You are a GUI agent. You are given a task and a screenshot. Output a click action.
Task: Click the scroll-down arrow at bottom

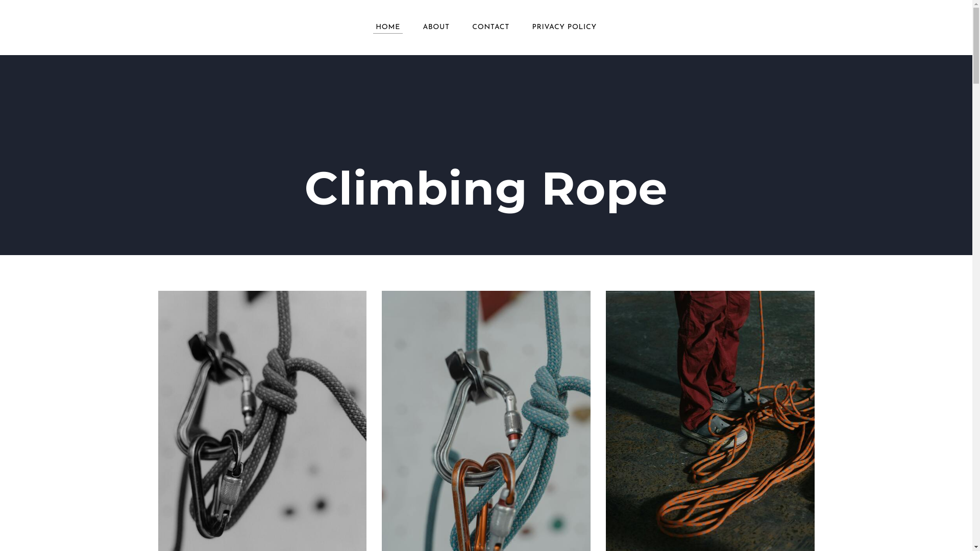(976, 547)
